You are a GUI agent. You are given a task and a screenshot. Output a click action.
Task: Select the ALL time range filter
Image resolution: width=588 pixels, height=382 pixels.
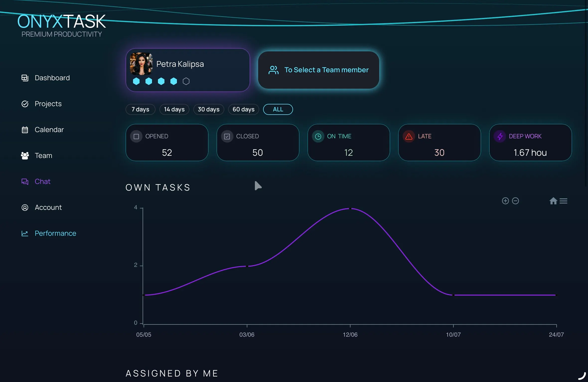click(278, 109)
